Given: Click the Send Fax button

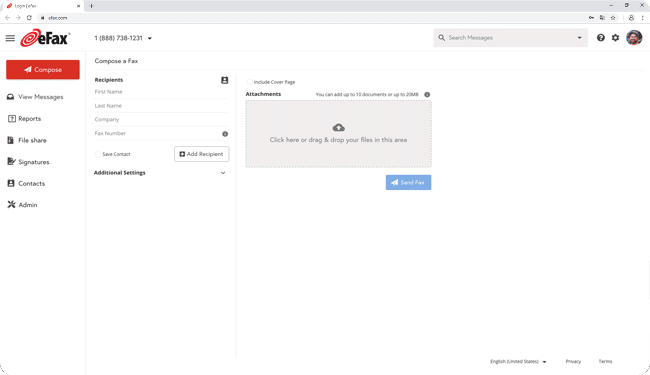Looking at the screenshot, I should pos(408,182).
